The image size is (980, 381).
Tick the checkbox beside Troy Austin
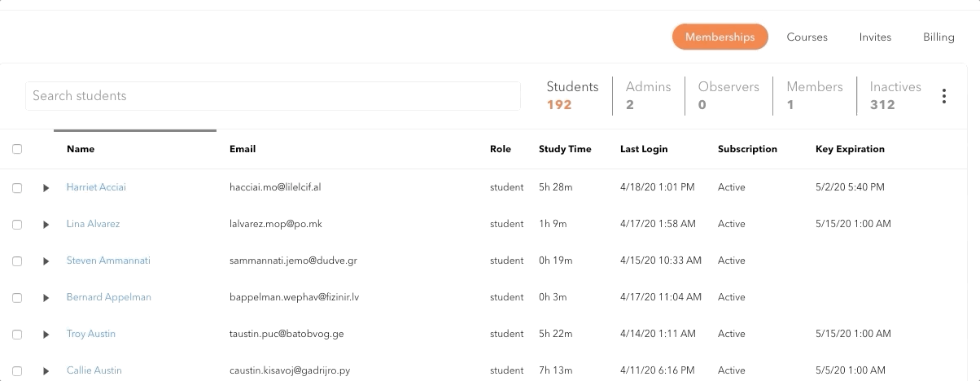[17, 335]
